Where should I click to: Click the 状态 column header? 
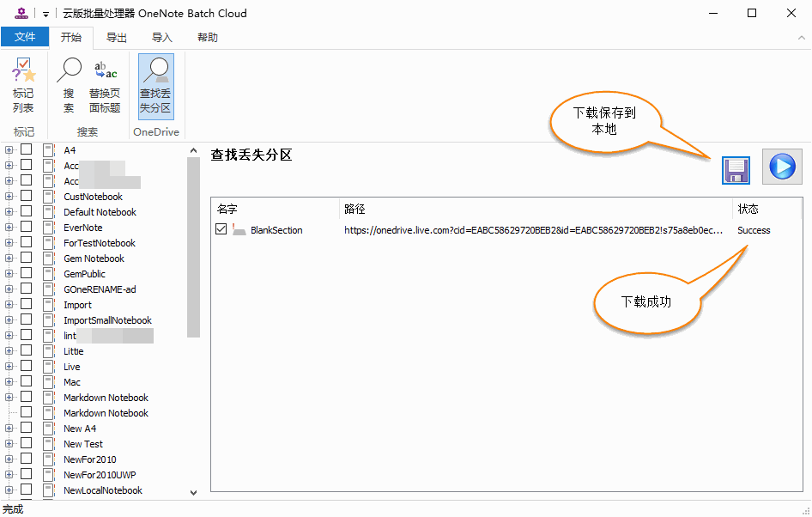pyautogui.click(x=748, y=209)
